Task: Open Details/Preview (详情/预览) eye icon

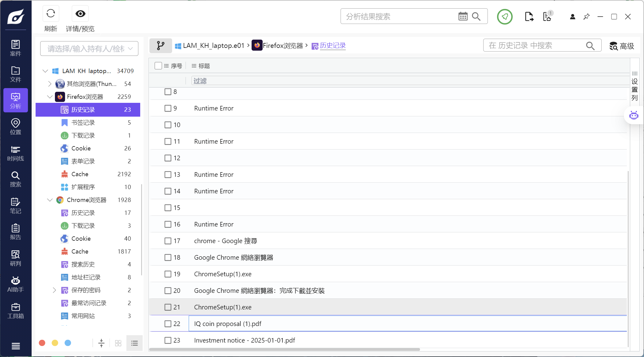Action: [80, 14]
